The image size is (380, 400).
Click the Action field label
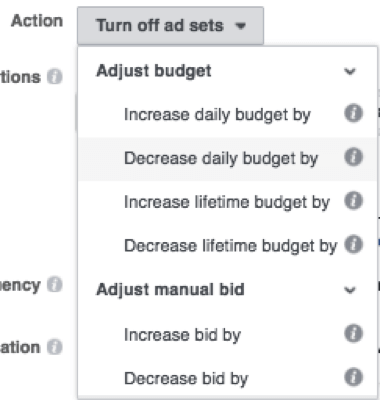pos(37,21)
